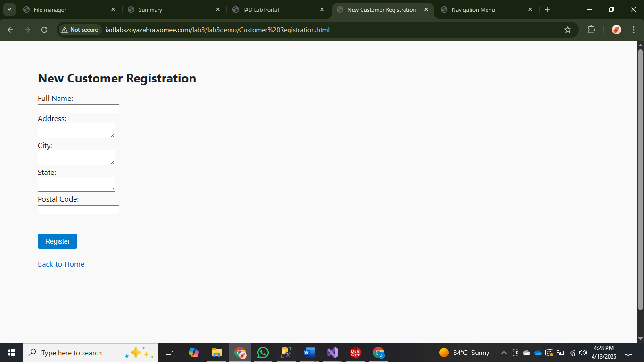The height and width of the screenshot is (362, 644).
Task: Close the Navigation Menu tab
Action: pyautogui.click(x=530, y=9)
